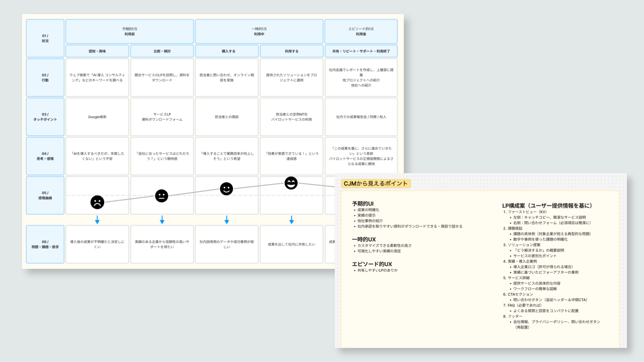Click the blue arrow under neutral face

point(162,220)
